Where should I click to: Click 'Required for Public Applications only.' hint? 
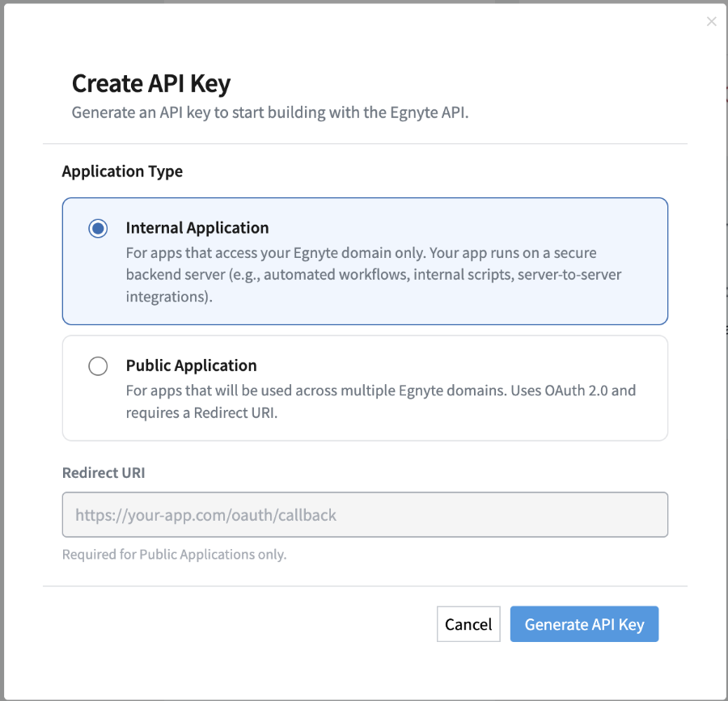174,555
